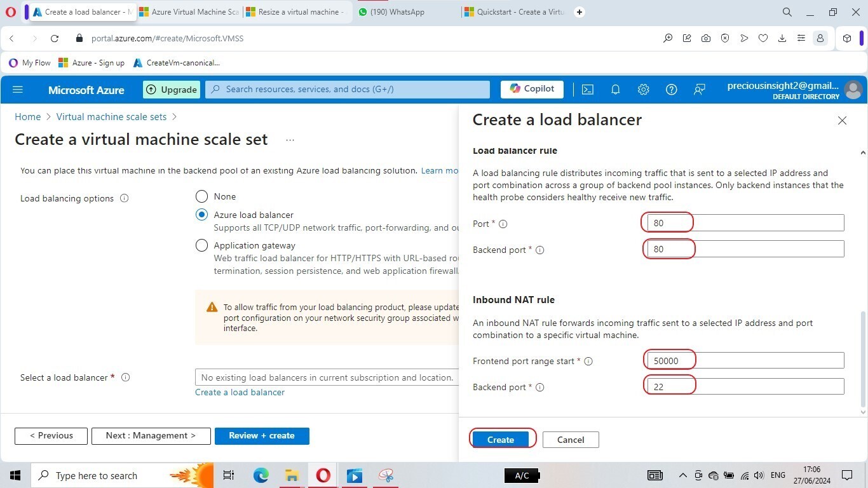
Task: Open the My Flow bookmark
Action: (x=30, y=63)
